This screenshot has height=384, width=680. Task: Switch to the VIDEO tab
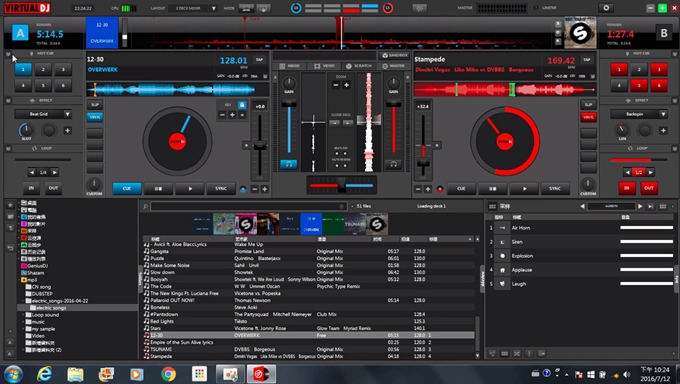pyautogui.click(x=324, y=66)
